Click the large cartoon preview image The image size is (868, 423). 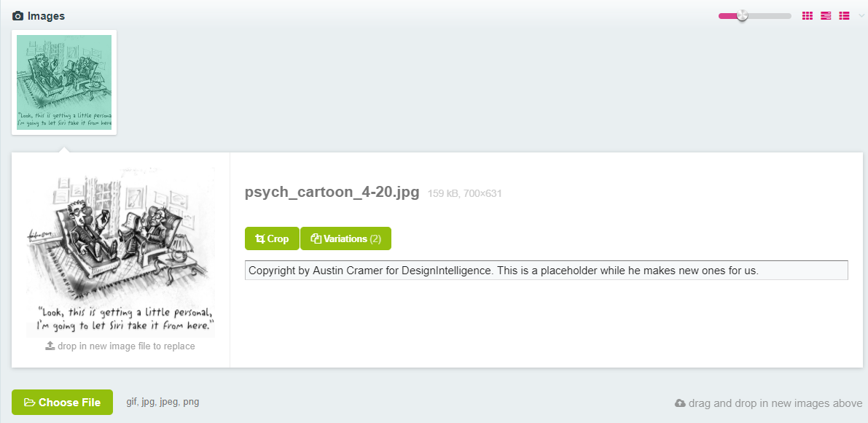[x=120, y=248]
